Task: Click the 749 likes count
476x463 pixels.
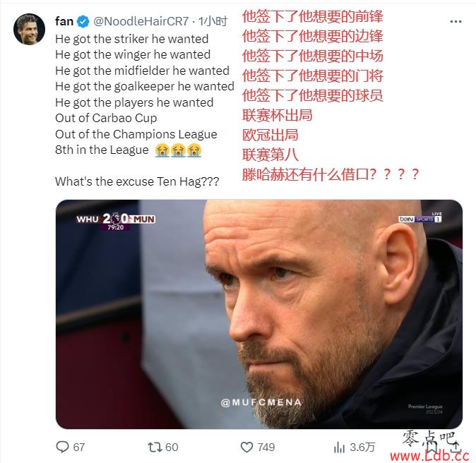Action: [266, 447]
